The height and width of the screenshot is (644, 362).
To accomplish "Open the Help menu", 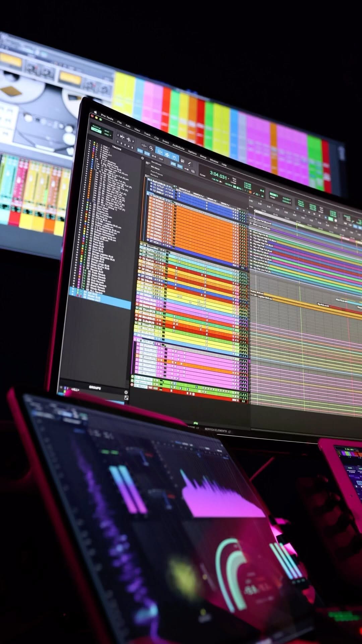I will (224, 164).
